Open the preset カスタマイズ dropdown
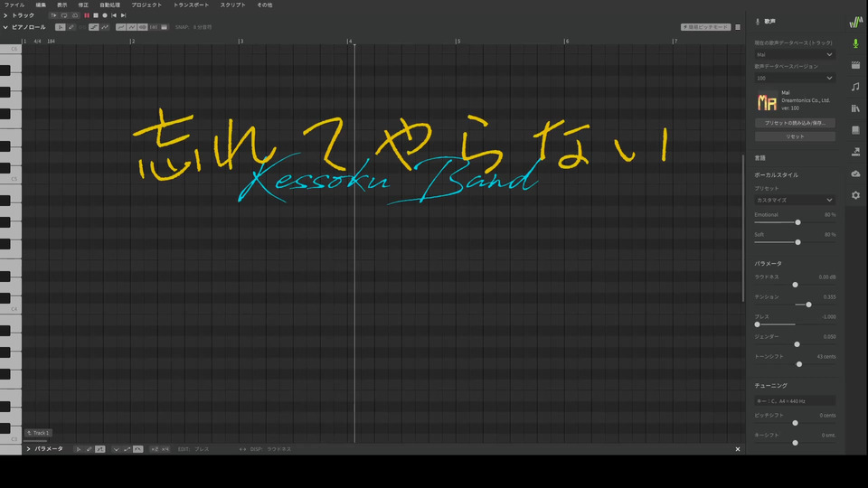The width and height of the screenshot is (868, 488). coord(795,201)
